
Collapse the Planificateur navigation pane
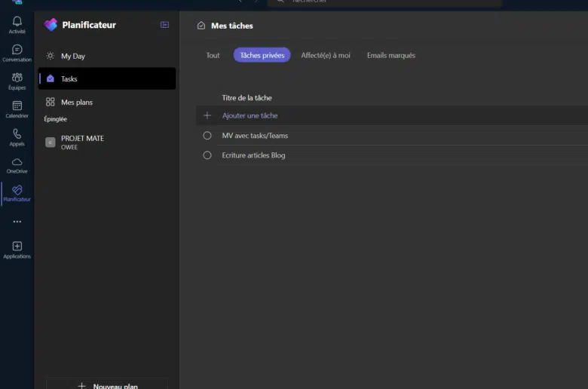[x=165, y=25]
